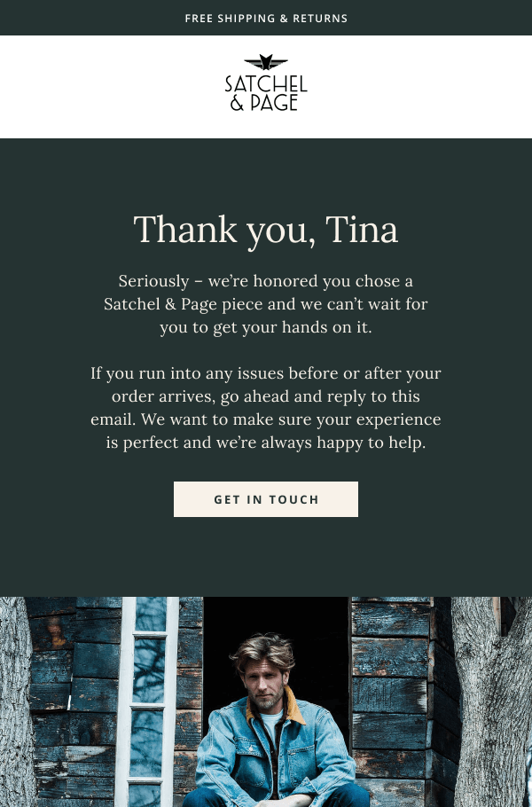Viewport: 532px width, 807px height.
Task: Click "you to get your hands on it"
Action: 266,327
